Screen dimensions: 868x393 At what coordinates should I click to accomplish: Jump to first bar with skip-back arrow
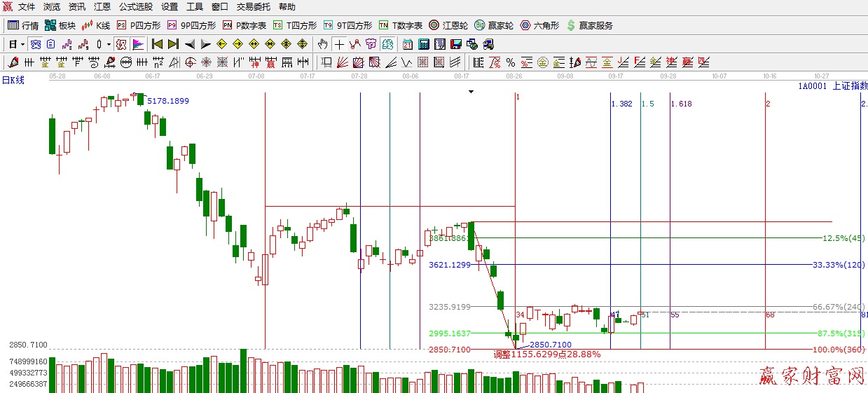157,44
